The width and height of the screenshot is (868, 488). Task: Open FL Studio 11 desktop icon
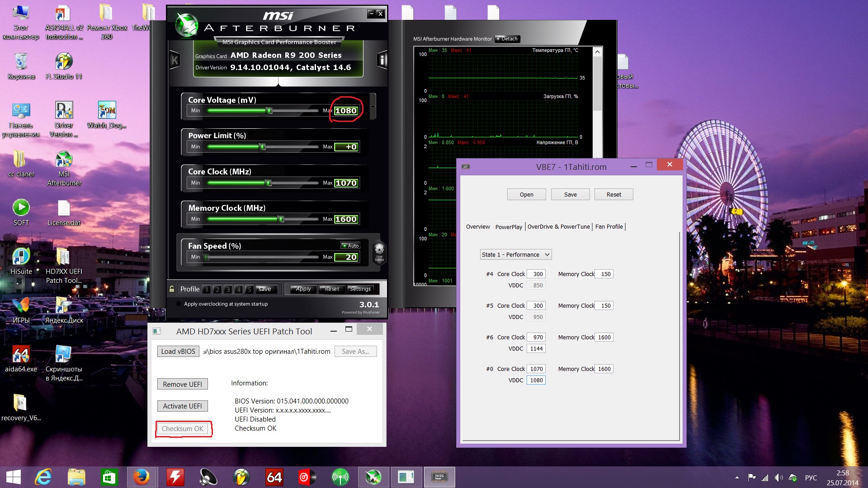point(64,62)
